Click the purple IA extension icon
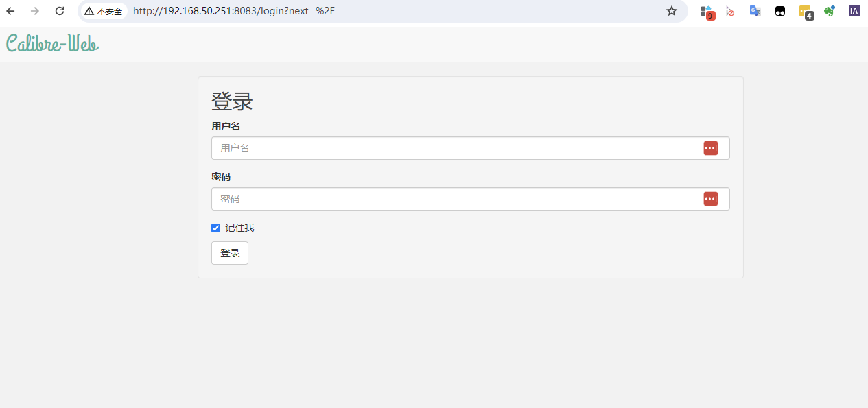The height and width of the screenshot is (408, 868). [854, 11]
